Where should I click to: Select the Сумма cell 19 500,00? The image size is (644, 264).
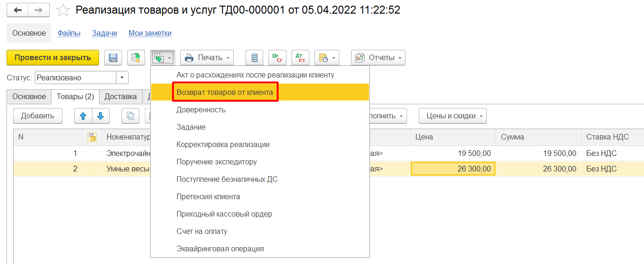pos(538,153)
